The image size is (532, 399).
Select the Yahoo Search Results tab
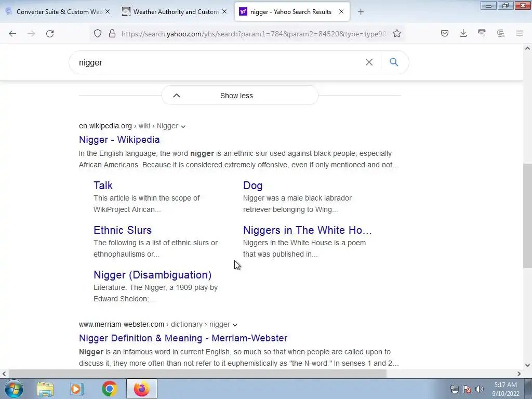291,11
